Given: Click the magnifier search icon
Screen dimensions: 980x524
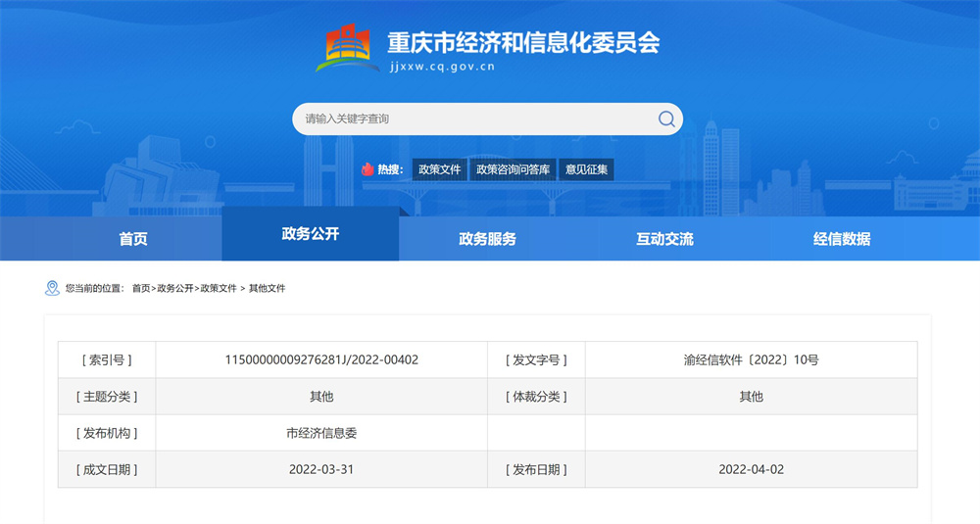Looking at the screenshot, I should (x=666, y=119).
